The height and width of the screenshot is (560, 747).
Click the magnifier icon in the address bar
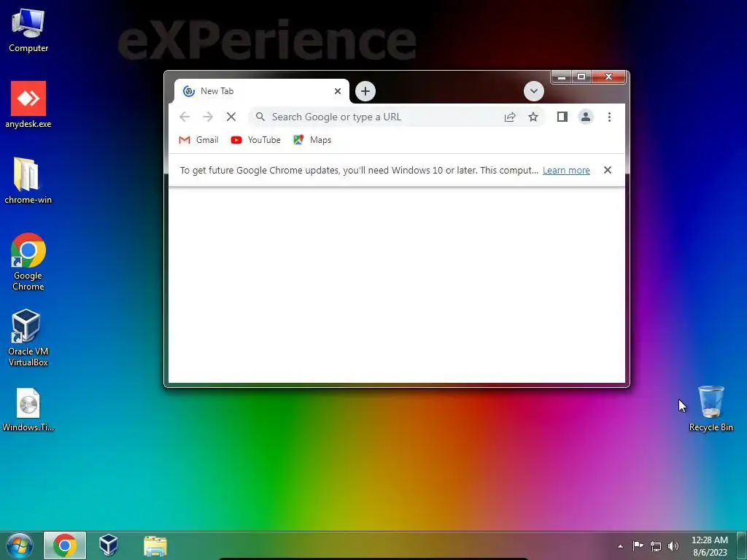260,117
